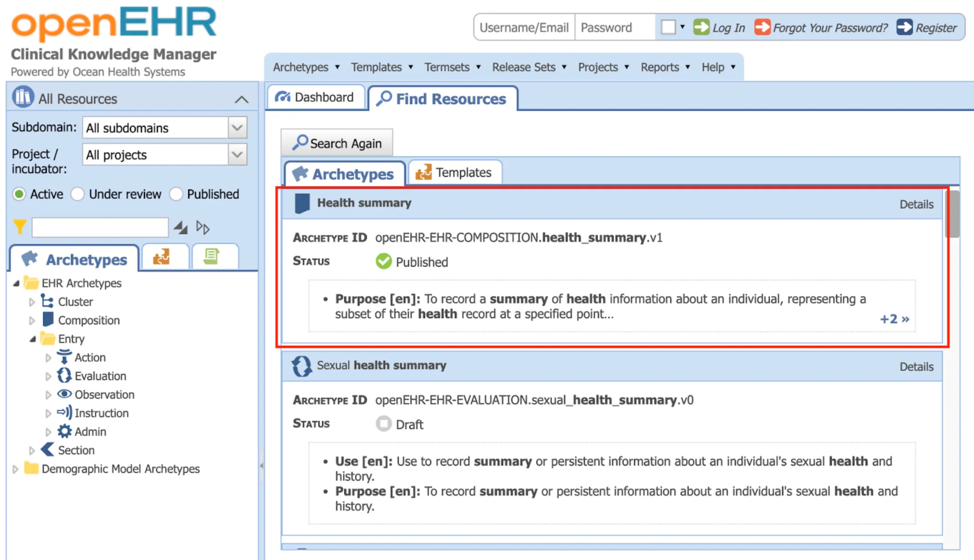Select the Under review radio button
This screenshot has height=560, width=974.
(x=77, y=194)
